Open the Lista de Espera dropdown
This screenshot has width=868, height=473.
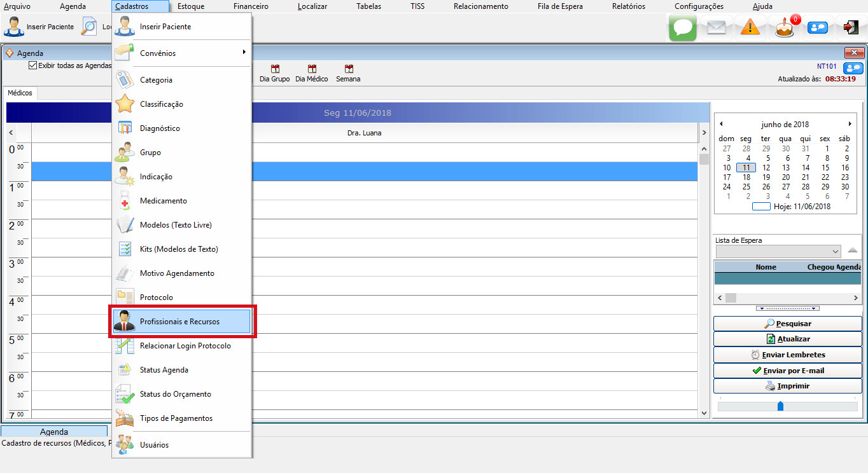(x=836, y=252)
